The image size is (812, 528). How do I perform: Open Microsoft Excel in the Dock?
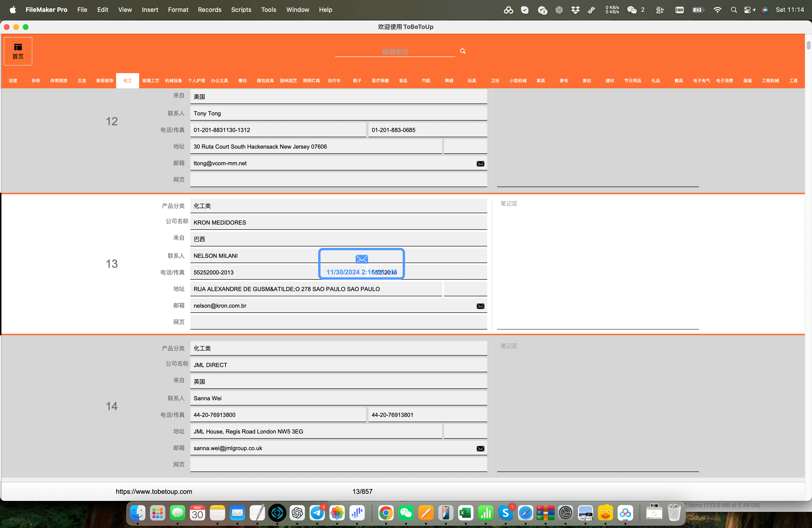(466, 513)
